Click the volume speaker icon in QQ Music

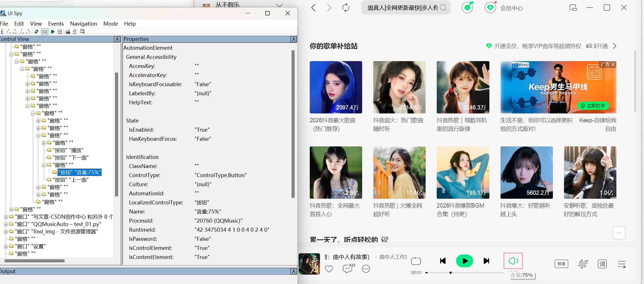click(x=513, y=261)
